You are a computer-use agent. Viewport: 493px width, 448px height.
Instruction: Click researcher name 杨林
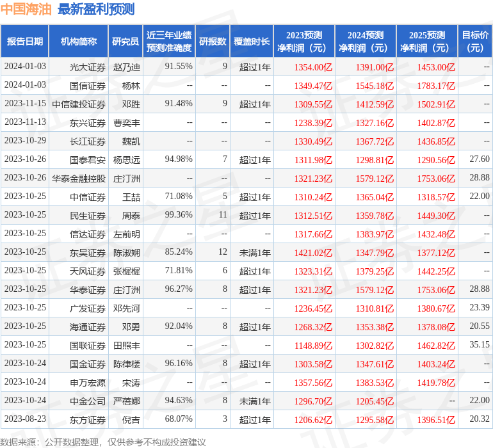[x=131, y=86]
